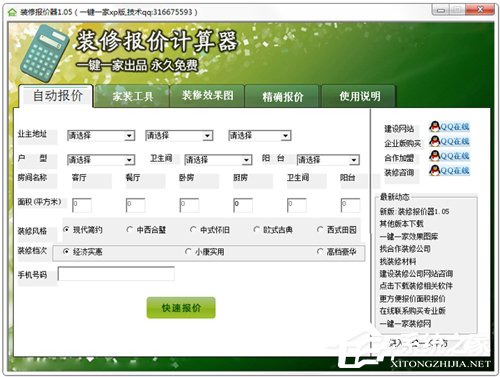The image size is (500, 377).
Task: Click the 快速报价 button
Action: coord(181,308)
